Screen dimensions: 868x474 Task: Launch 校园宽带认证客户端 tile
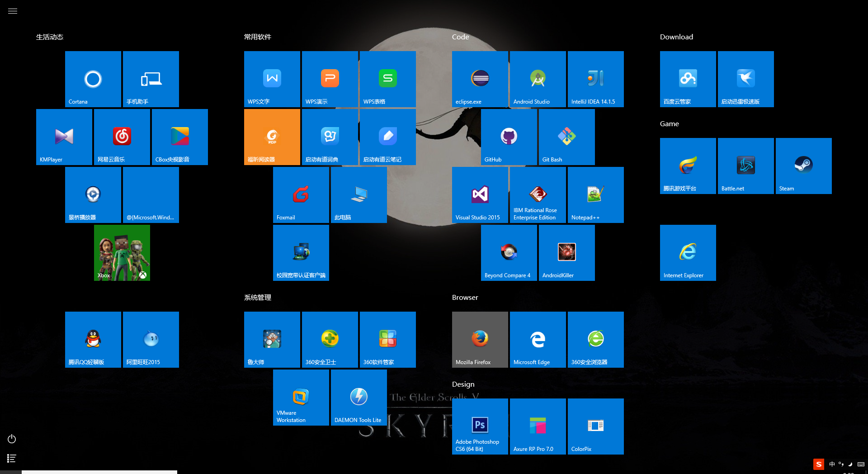click(x=301, y=253)
